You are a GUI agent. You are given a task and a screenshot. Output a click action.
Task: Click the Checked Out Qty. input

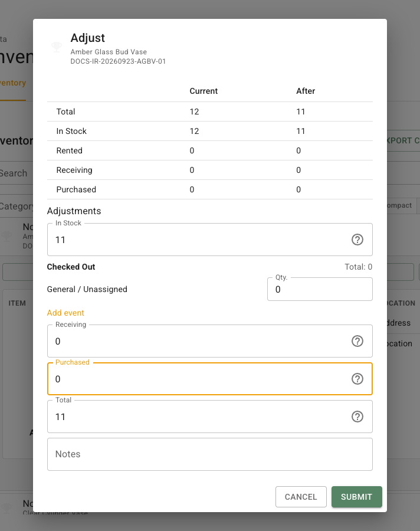pos(320,289)
